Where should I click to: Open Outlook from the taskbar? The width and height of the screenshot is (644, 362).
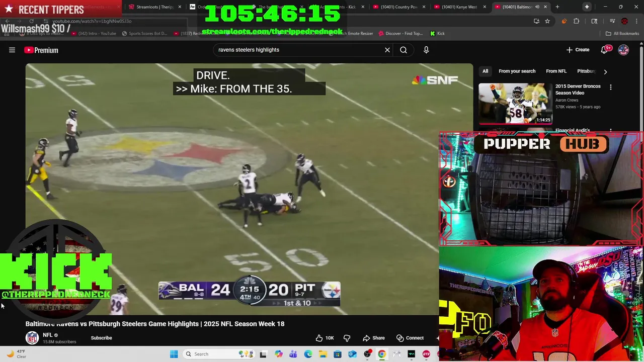click(352, 354)
